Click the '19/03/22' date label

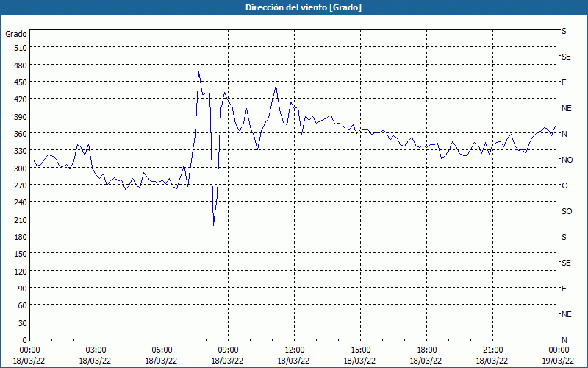click(x=559, y=361)
